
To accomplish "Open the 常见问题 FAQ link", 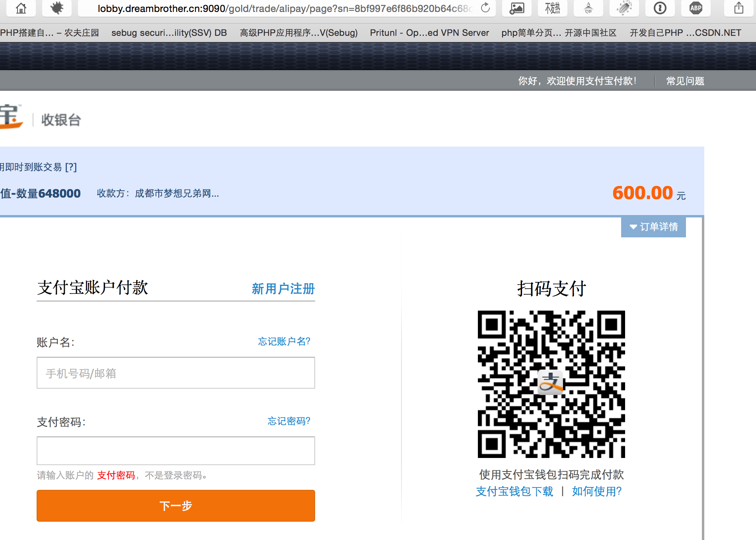I will pyautogui.click(x=685, y=81).
